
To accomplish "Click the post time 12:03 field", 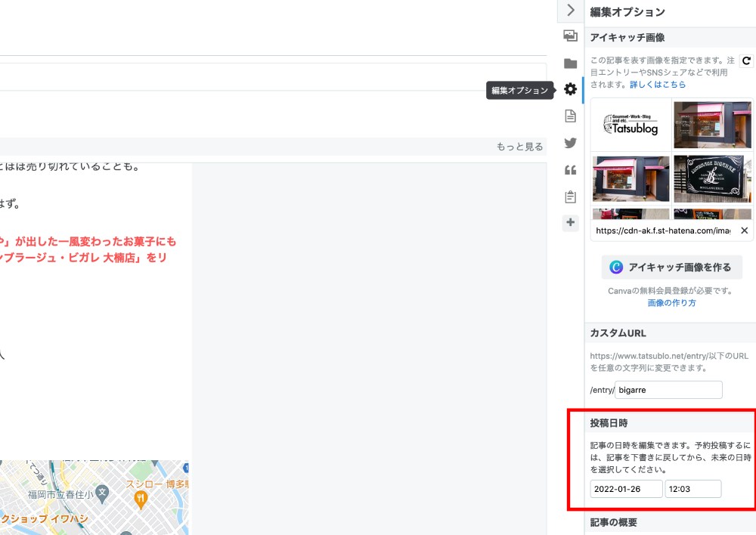I will tap(692, 489).
